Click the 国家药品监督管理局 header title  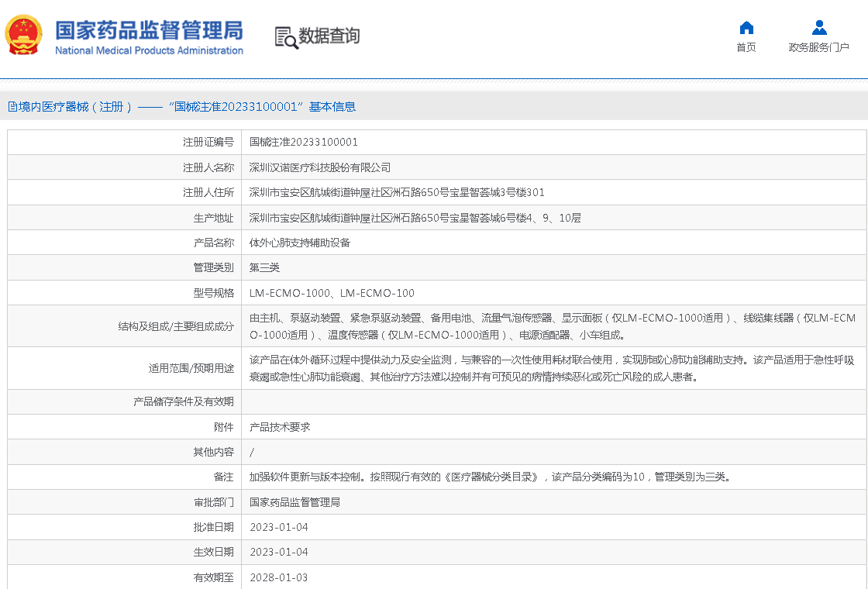(150, 30)
